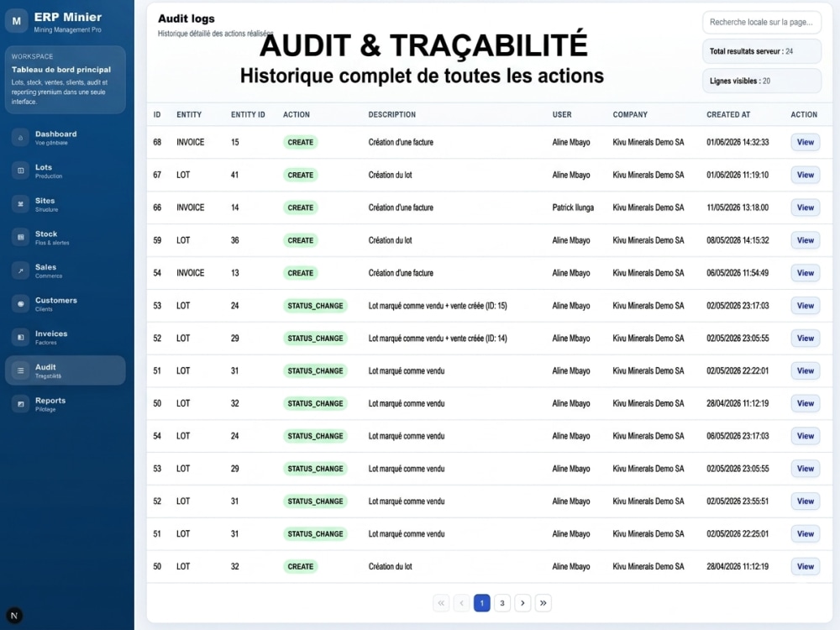Click the ENTITY ID column header
The image size is (840, 630).
[248, 114]
